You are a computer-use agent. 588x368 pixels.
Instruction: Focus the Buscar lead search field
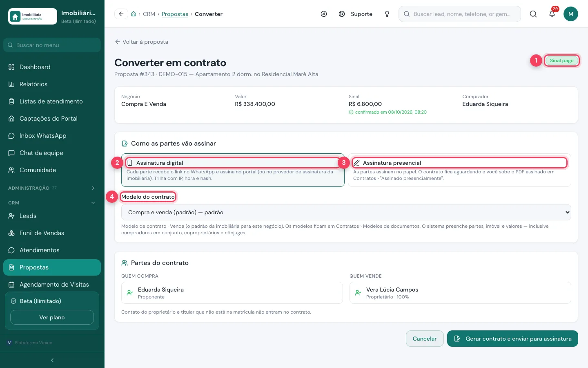459,14
